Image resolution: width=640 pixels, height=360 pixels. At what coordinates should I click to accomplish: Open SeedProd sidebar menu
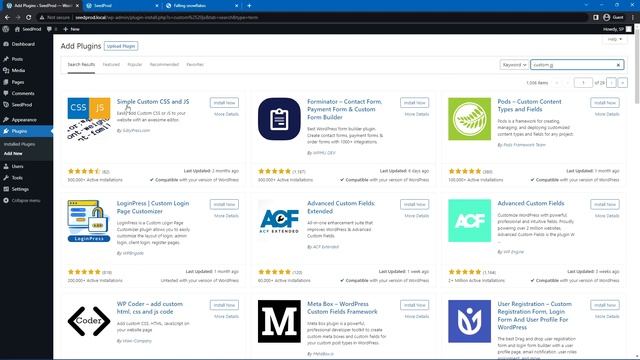pyautogui.click(x=22, y=105)
